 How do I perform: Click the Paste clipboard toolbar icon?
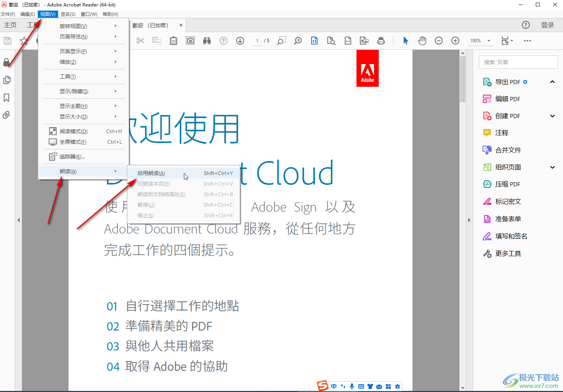(x=173, y=41)
